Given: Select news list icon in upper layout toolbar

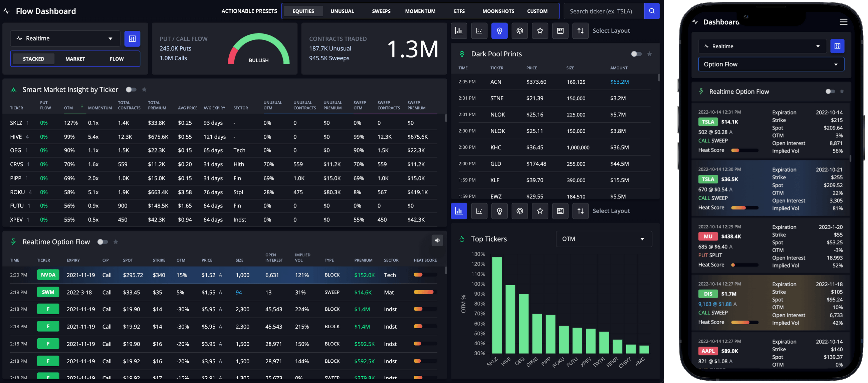Looking at the screenshot, I should click(x=560, y=31).
